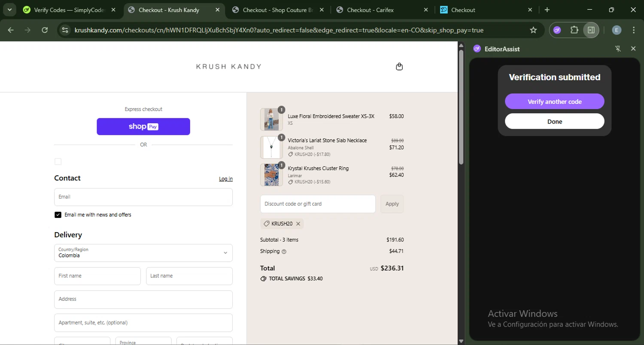The height and width of the screenshot is (345, 644).
Task: Close the EditorAssist side panel
Action: pos(633,49)
